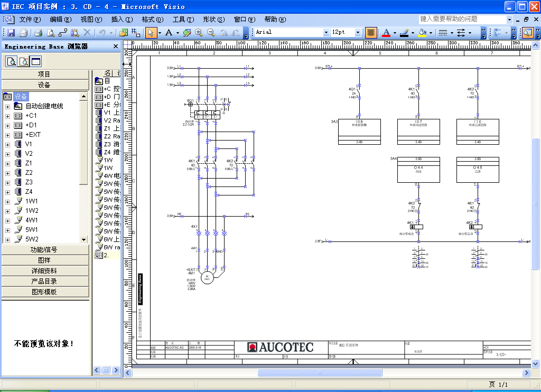Viewport: 541px width, 392px height.
Task: Open the Arial font name dropdown
Action: click(325, 32)
